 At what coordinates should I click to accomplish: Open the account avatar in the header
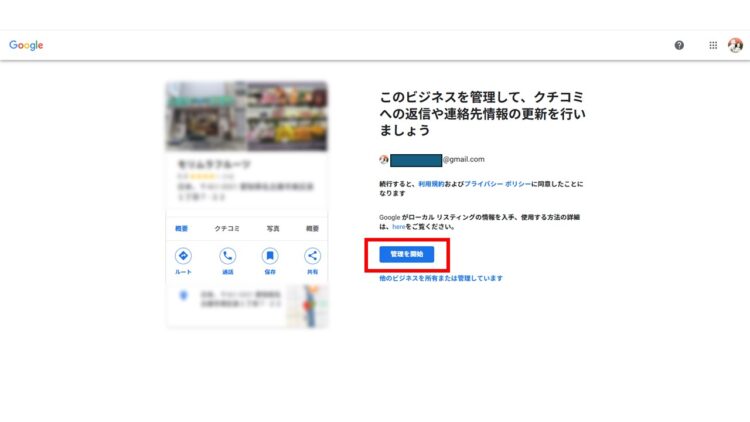click(735, 45)
